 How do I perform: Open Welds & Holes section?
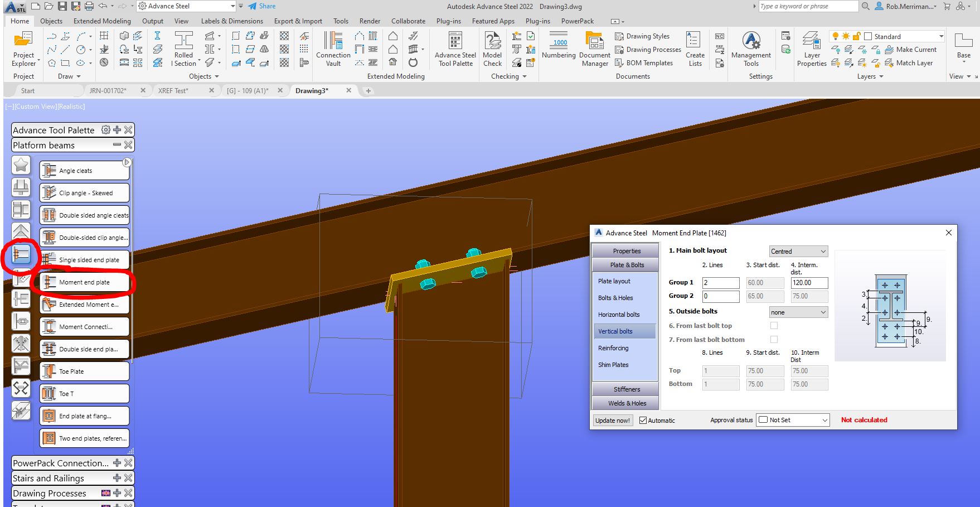pos(627,403)
